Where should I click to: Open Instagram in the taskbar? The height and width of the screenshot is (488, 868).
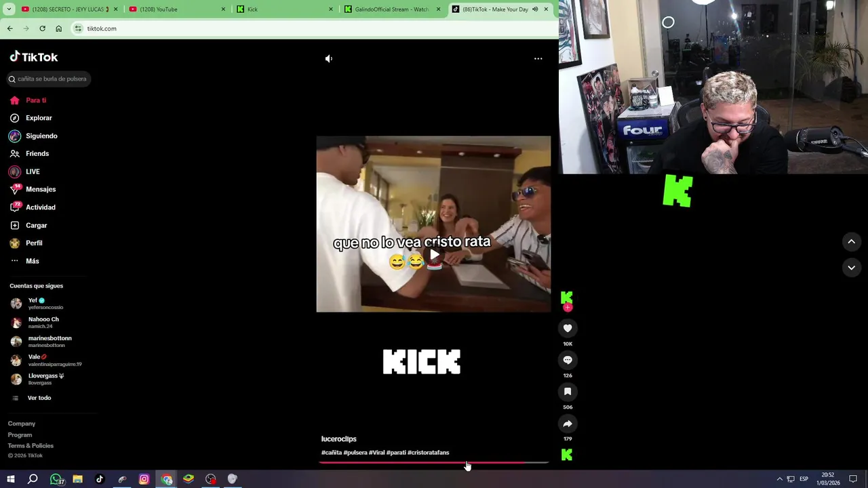pyautogui.click(x=144, y=479)
